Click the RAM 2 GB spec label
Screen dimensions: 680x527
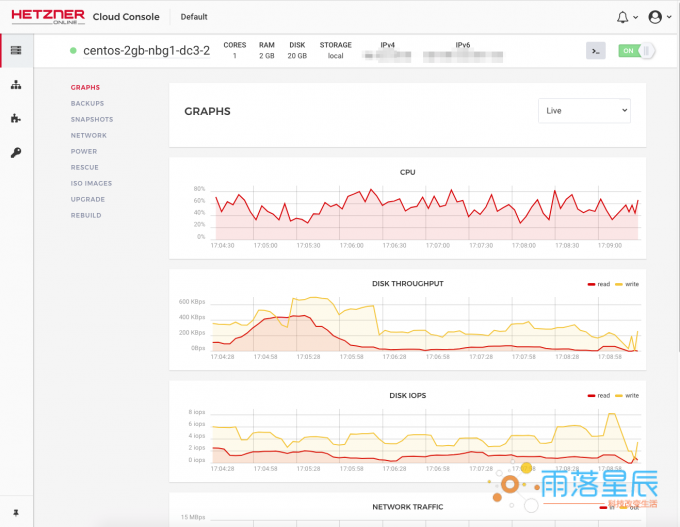[x=267, y=50]
